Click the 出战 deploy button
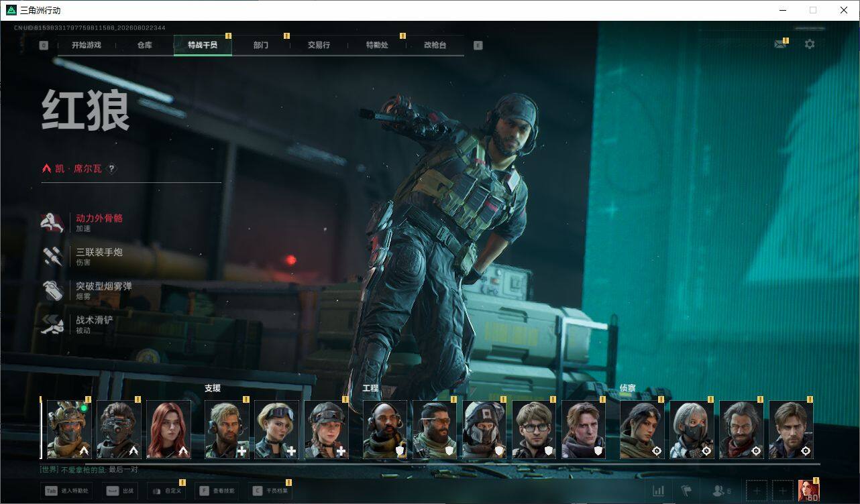 120,491
